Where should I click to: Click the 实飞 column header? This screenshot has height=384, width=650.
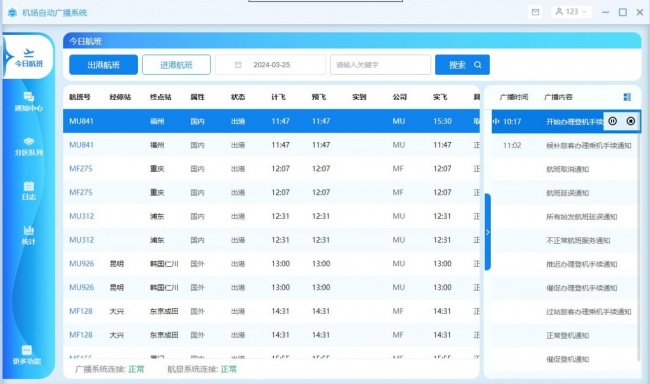click(440, 97)
